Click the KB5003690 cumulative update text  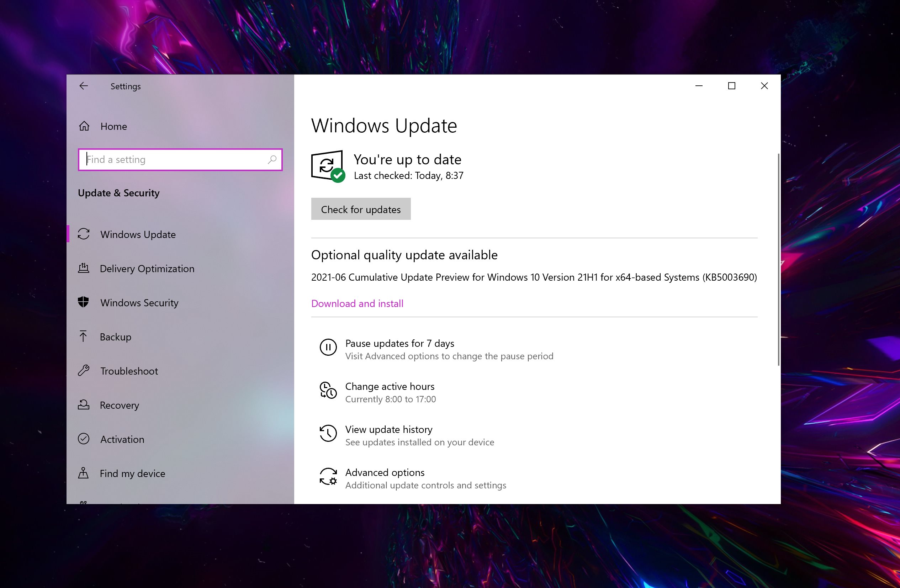pyautogui.click(x=534, y=277)
